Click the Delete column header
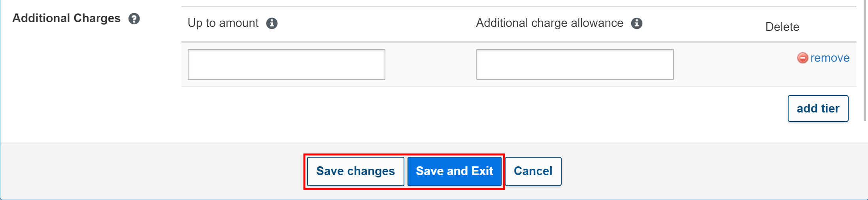Screen dimensions: 868x200 pyautogui.click(x=782, y=27)
